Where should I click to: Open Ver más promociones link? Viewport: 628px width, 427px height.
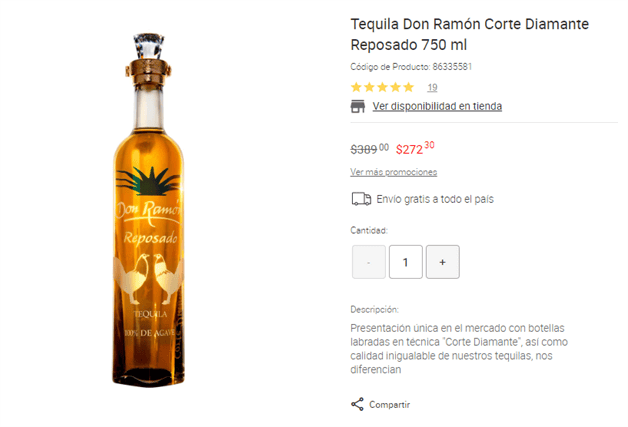coord(393,172)
